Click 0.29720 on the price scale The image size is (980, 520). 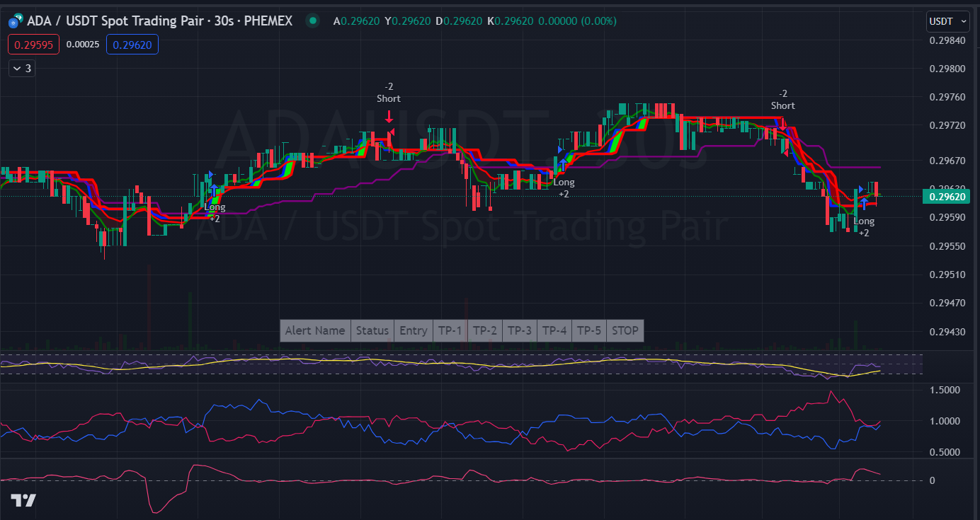pyautogui.click(x=947, y=125)
